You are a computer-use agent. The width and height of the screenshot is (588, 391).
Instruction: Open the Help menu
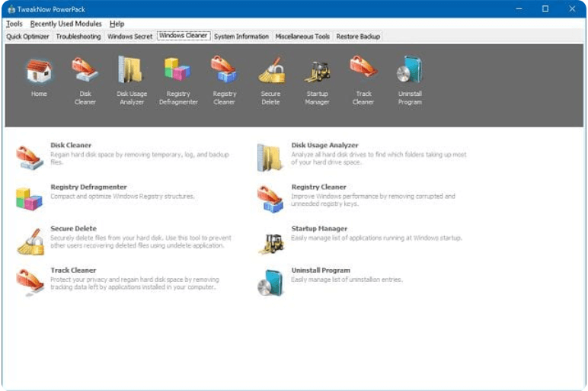point(117,24)
